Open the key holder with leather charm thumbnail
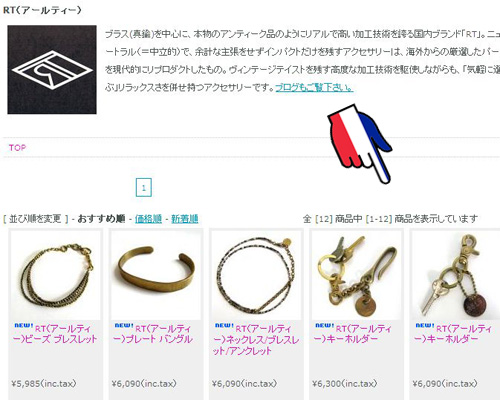500x400 pixels. (x=456, y=275)
